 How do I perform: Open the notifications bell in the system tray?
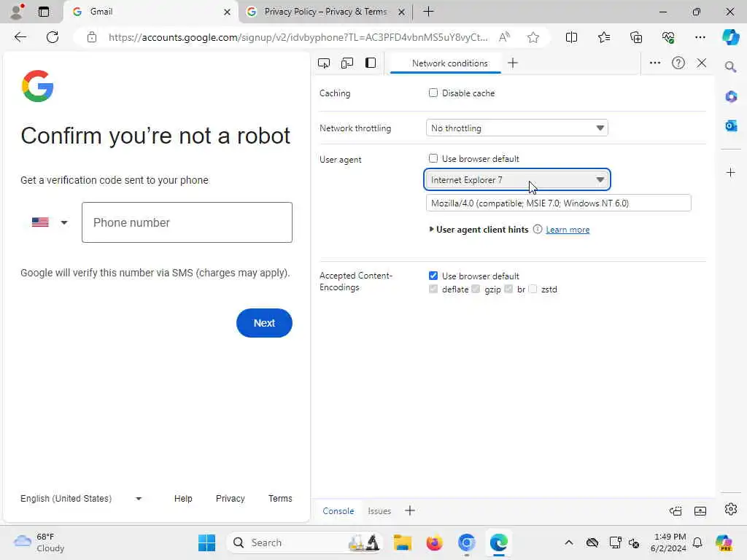pos(697,542)
